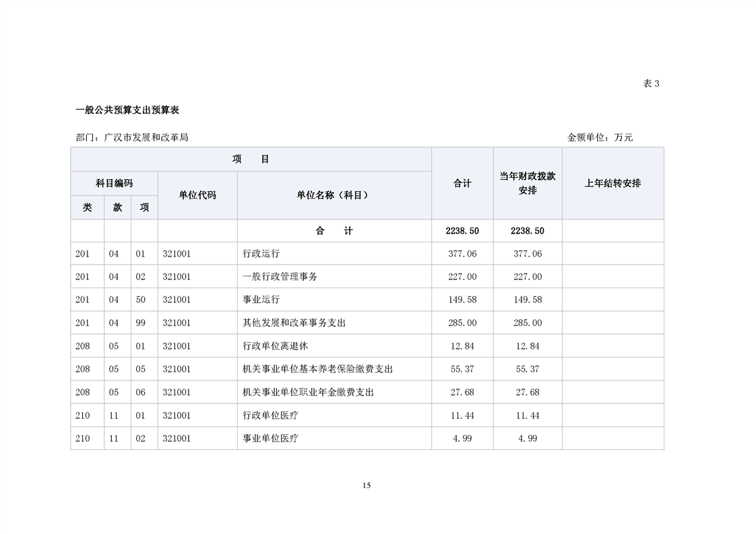The width and height of the screenshot is (756, 534).
Task: Click the 单位名称（科目） column header
Action: (x=334, y=195)
